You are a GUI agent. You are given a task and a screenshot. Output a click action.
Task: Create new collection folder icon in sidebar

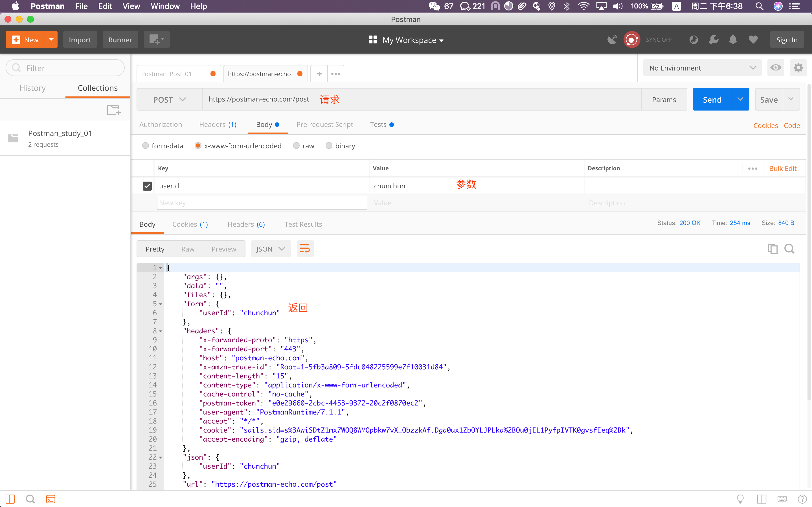113,110
